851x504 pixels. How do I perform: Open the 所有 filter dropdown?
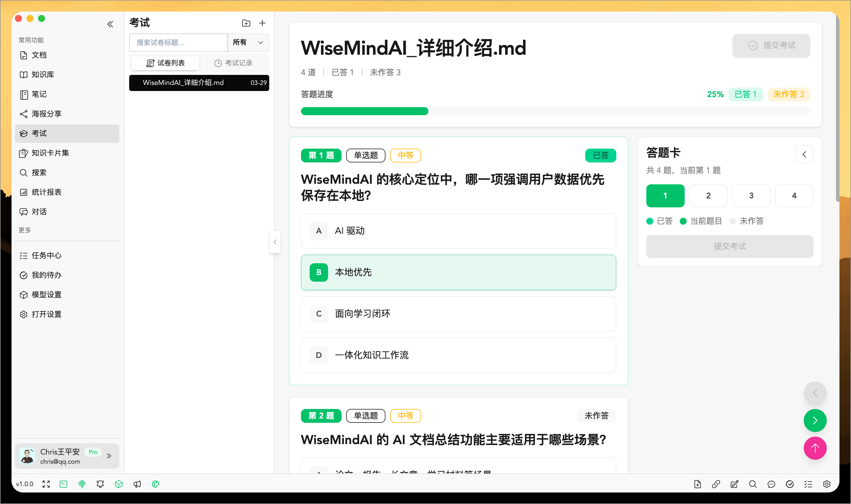tap(248, 42)
